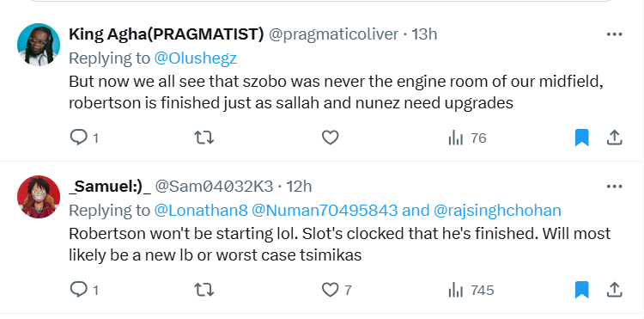
Task: Reply to _Samuel:)_ tweet
Action: click(84, 291)
